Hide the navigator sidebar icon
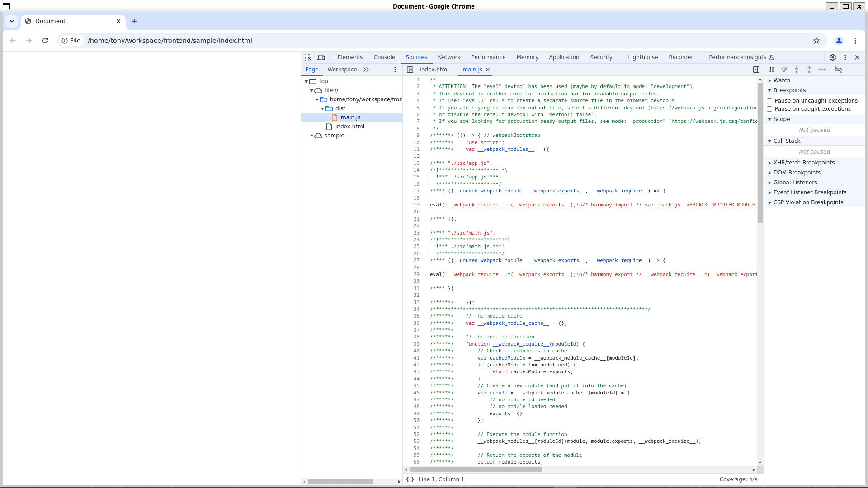868x488 pixels. [x=410, y=70]
